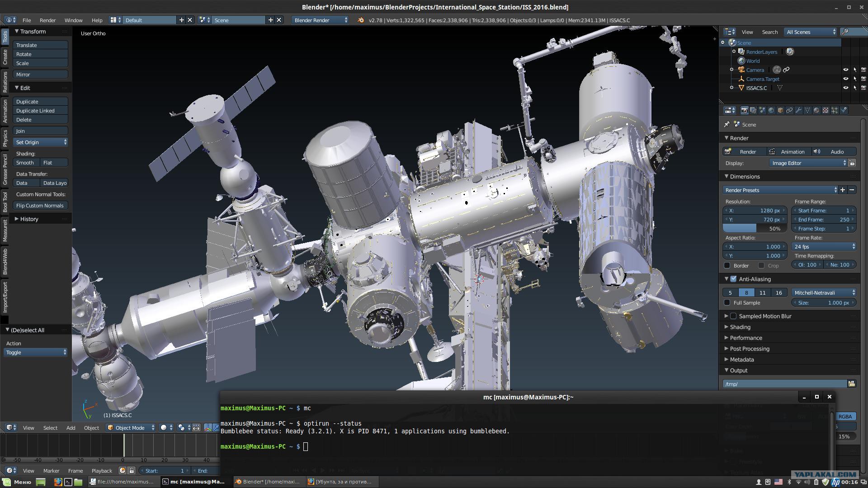
Task: Adjust resolution percentage 50% slider
Action: tap(755, 229)
